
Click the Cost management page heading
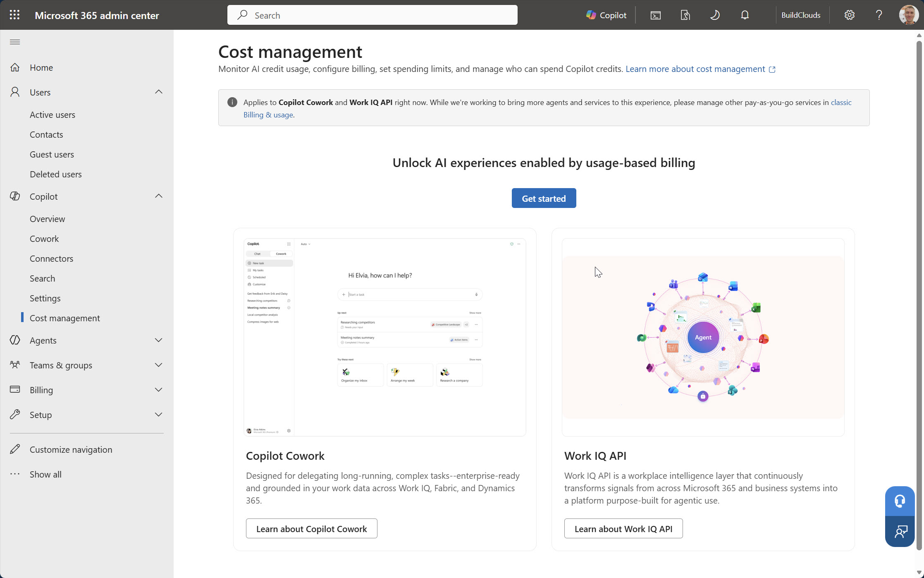click(x=290, y=52)
